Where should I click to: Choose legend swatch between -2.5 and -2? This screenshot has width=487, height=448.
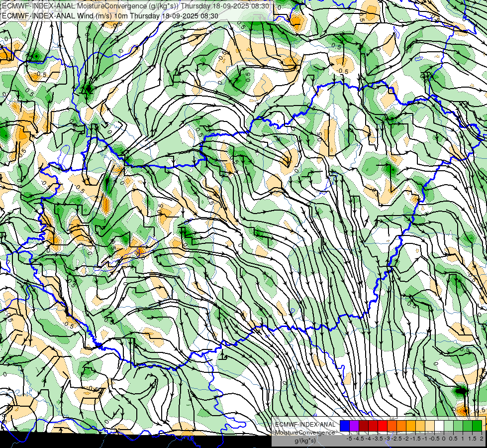(x=401, y=426)
